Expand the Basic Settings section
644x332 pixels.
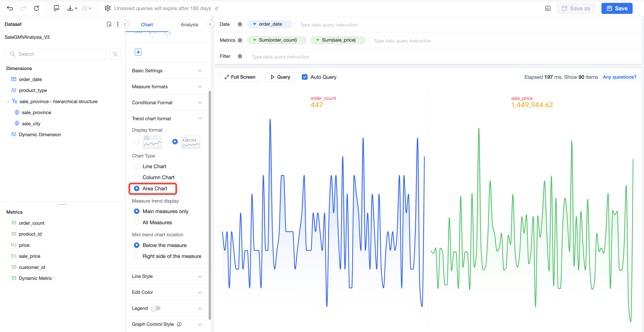(167, 71)
